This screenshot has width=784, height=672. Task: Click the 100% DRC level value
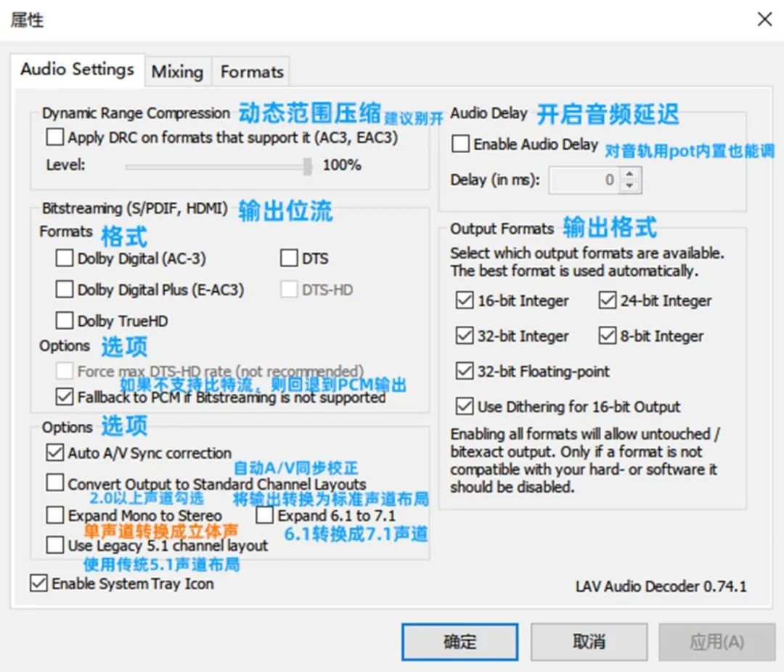point(342,165)
